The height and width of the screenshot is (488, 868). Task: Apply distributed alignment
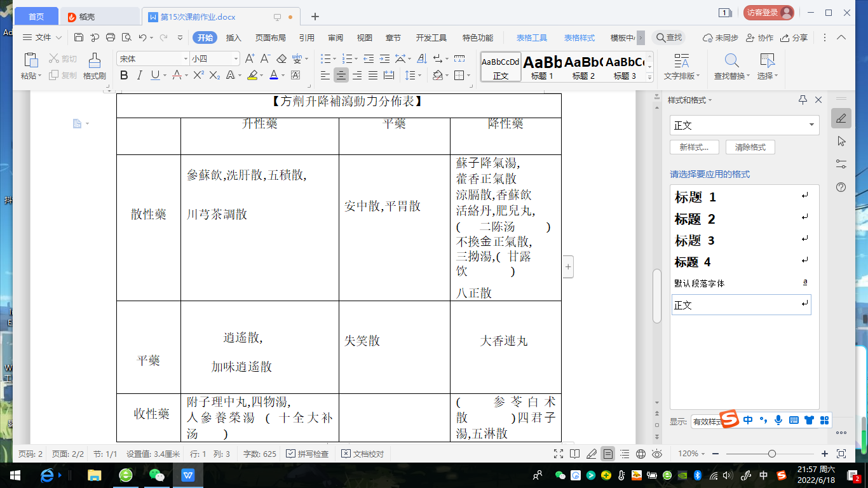[x=389, y=76]
